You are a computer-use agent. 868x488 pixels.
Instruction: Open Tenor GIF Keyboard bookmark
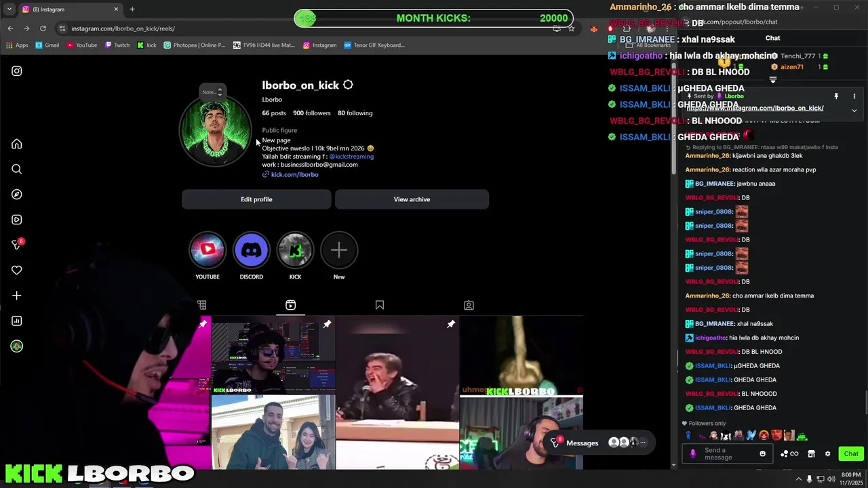pyautogui.click(x=374, y=45)
